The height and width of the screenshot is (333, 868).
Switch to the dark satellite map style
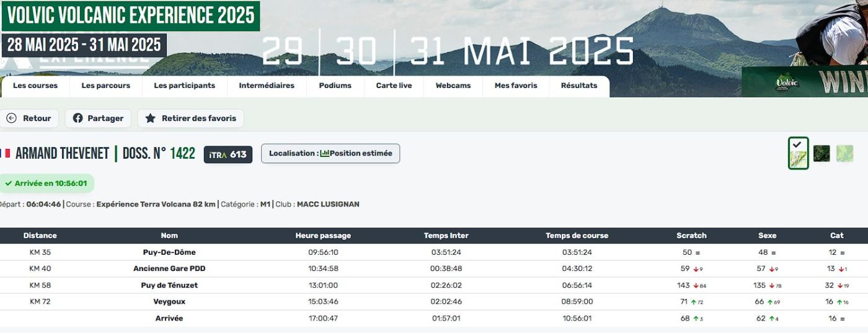(821, 154)
